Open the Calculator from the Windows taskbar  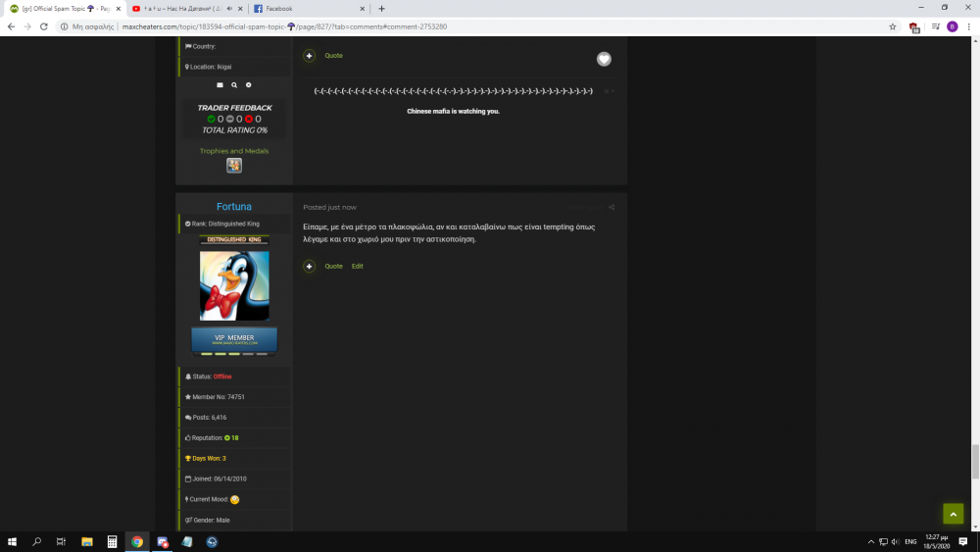click(112, 541)
